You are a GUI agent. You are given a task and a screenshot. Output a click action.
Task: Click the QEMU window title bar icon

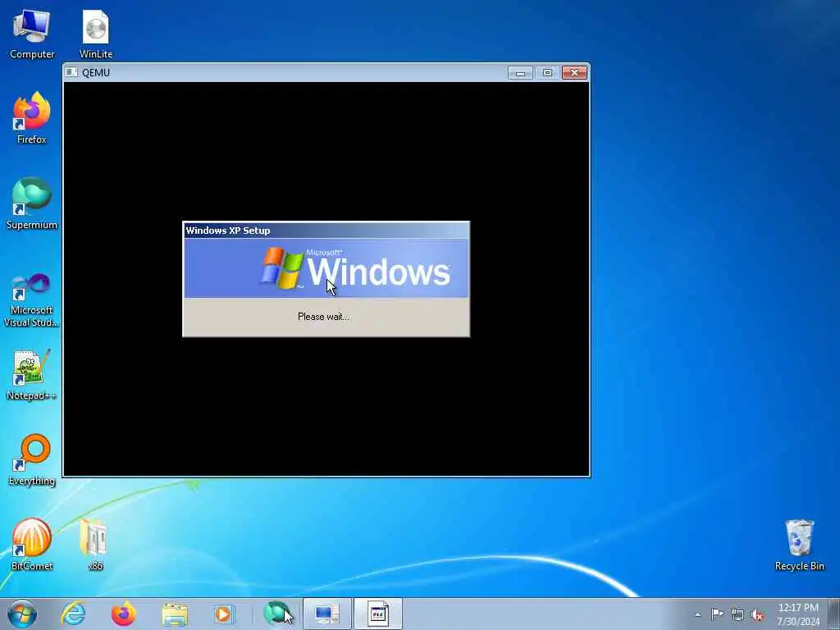71,72
